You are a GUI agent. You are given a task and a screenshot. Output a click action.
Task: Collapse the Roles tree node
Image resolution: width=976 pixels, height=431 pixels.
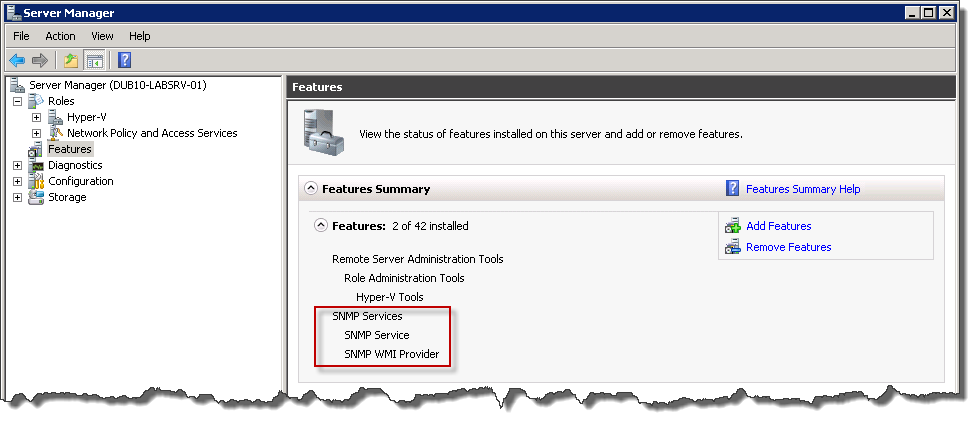click(17, 101)
